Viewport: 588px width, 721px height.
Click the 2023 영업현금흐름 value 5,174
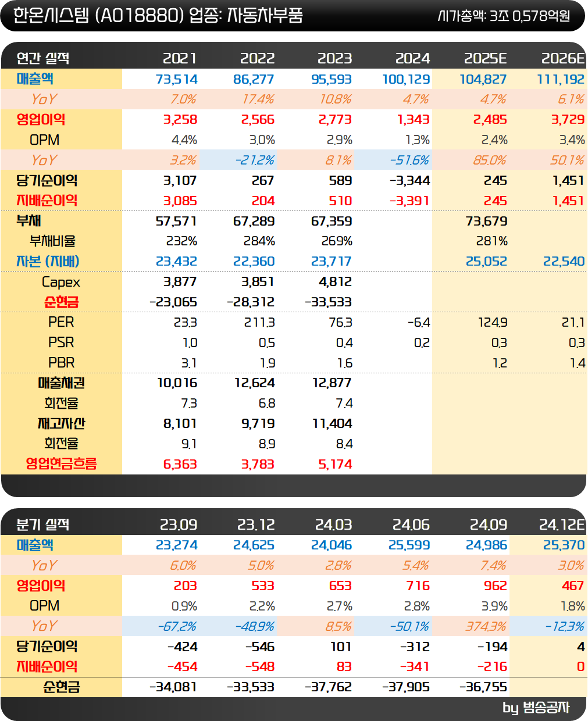click(336, 464)
